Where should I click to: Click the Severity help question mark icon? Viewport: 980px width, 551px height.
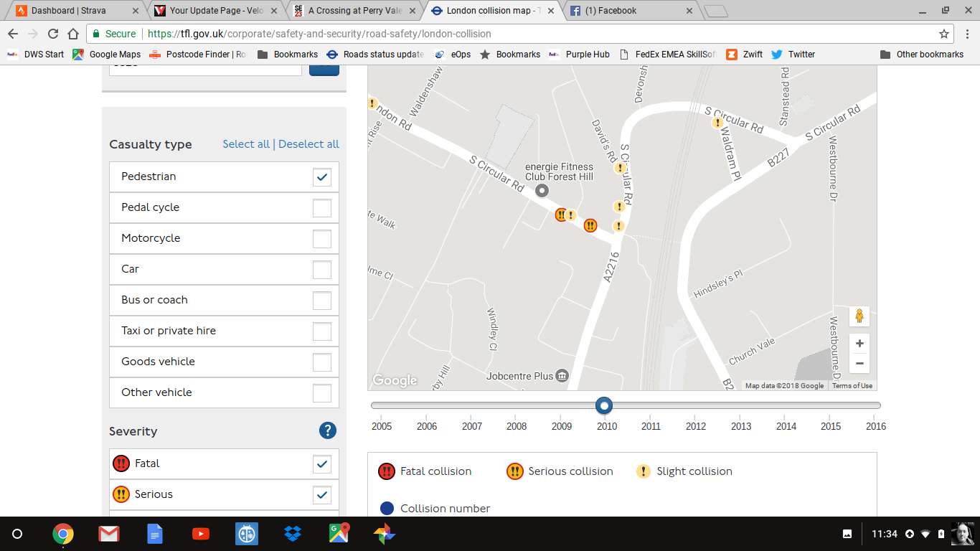click(327, 430)
